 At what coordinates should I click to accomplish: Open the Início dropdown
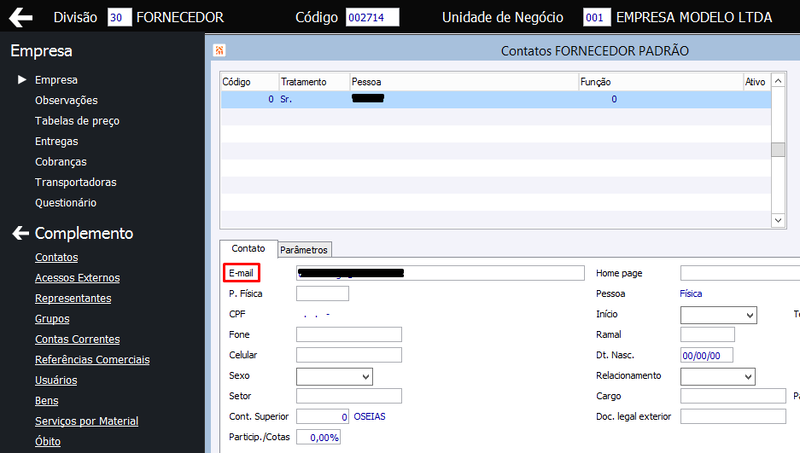(718, 315)
